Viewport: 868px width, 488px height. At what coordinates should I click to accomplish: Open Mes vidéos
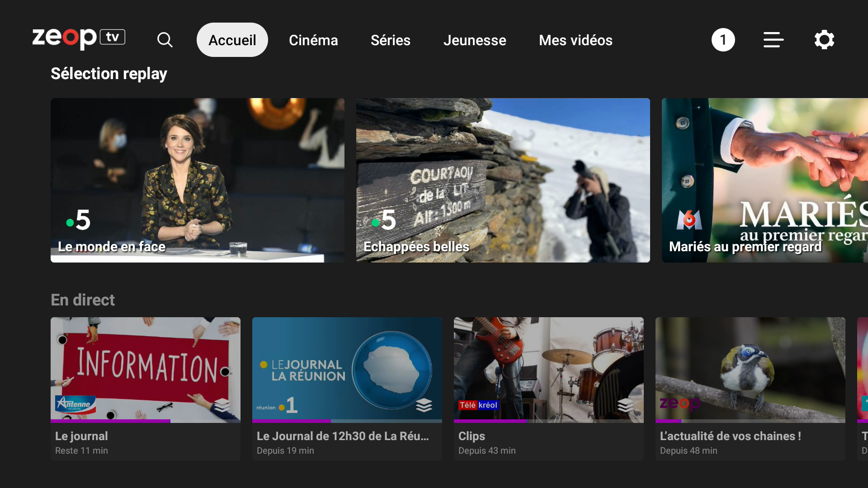[576, 40]
